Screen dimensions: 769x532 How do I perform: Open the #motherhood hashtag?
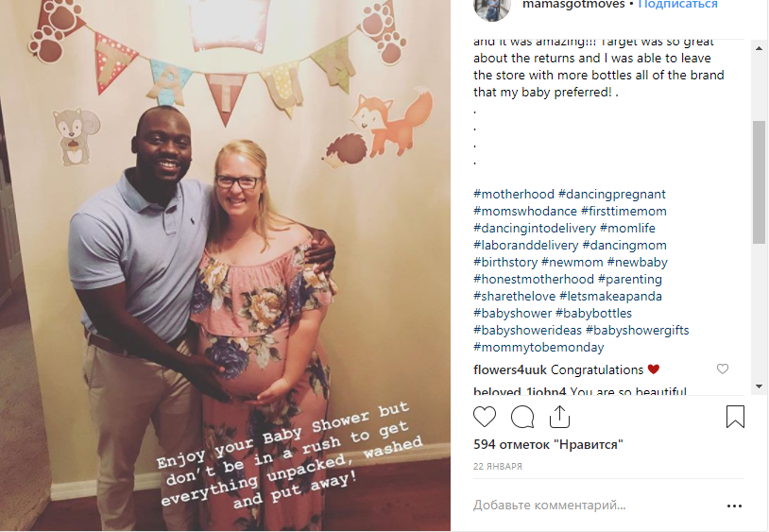tap(514, 194)
